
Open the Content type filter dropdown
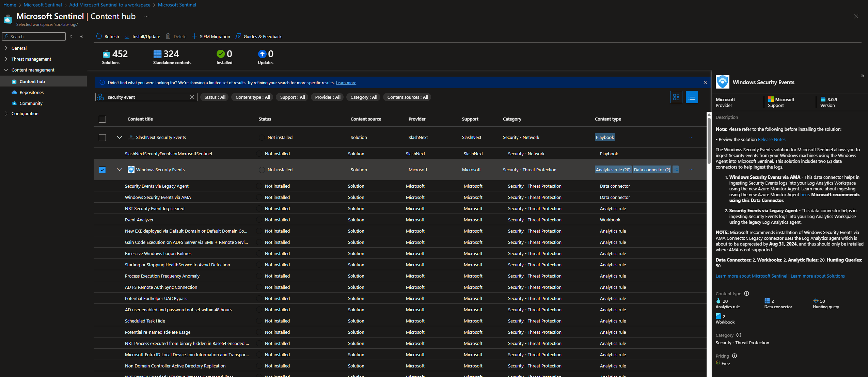[x=253, y=97]
